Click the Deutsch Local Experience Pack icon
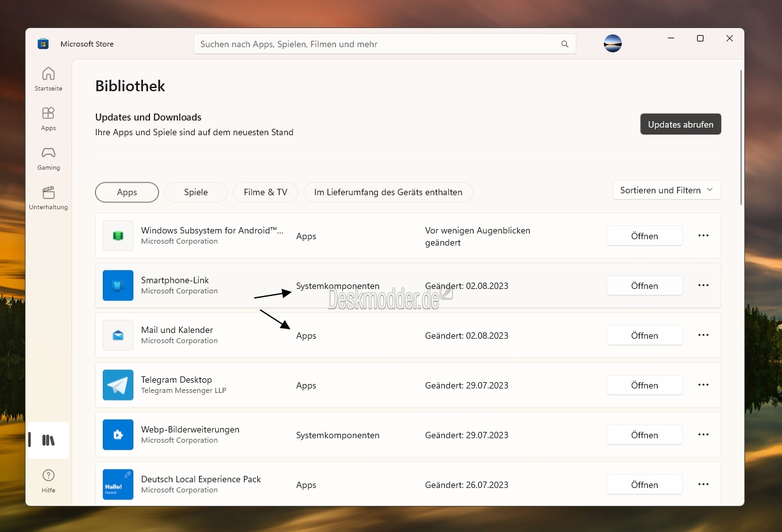 click(118, 485)
